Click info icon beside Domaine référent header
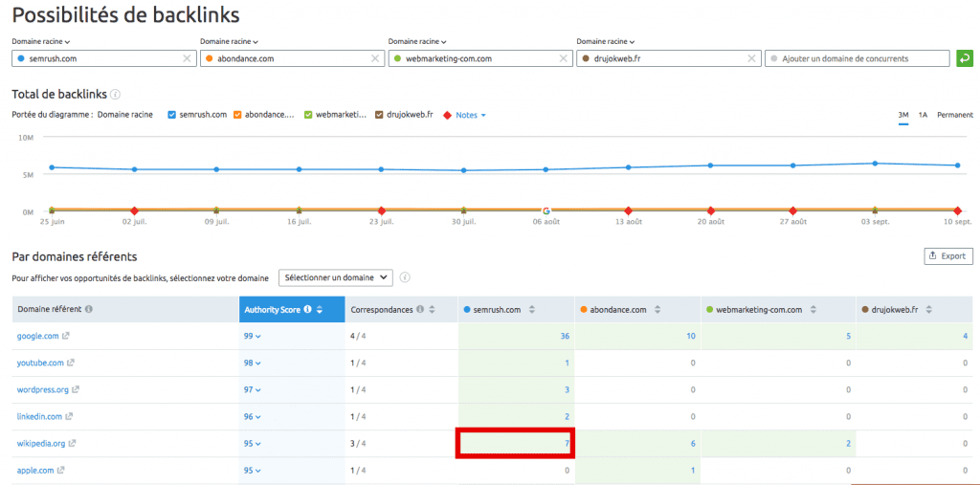The height and width of the screenshot is (485, 980). pyautogui.click(x=89, y=309)
